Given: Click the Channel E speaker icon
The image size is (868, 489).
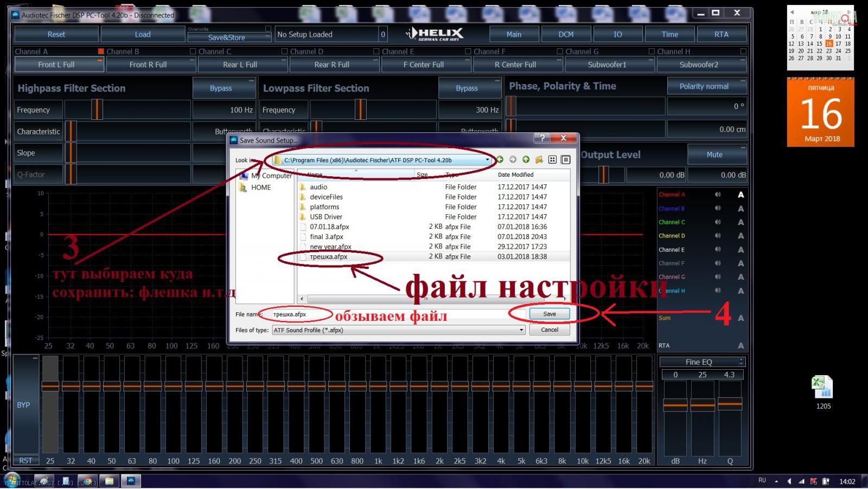Looking at the screenshot, I should pos(718,249).
